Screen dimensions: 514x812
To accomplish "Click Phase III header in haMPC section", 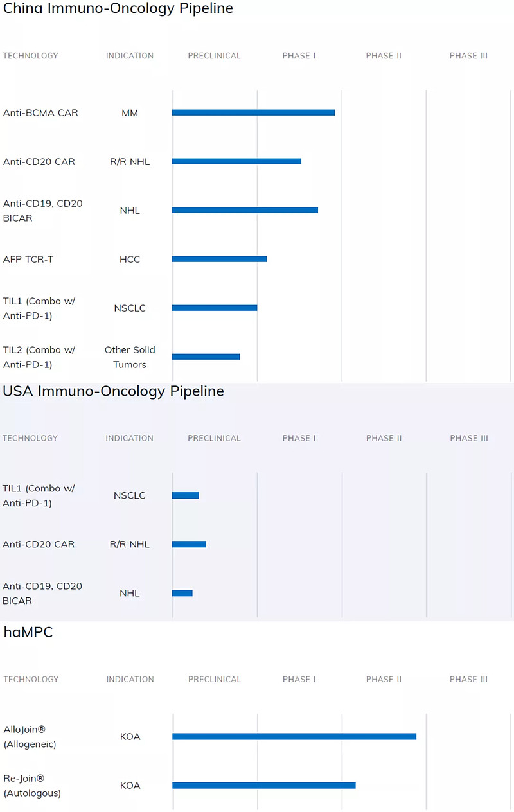I will click(x=468, y=680).
